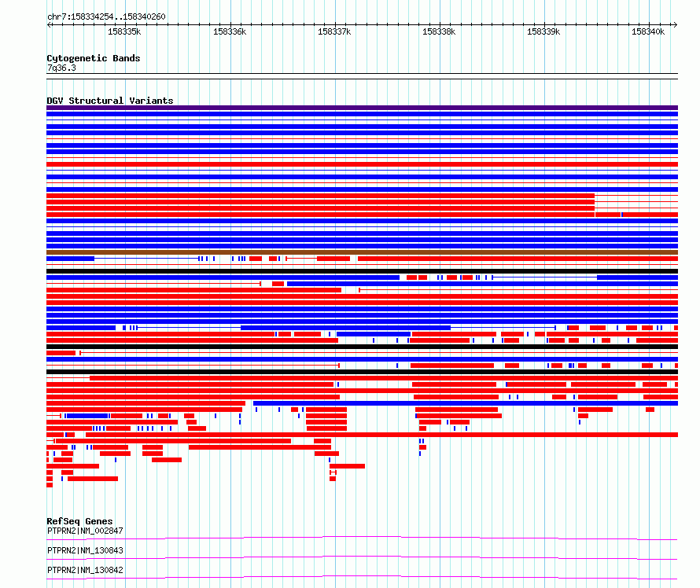This screenshot has height=588, width=700.
Task: Open the DGV Structural Variants track title
Action: pyautogui.click(x=110, y=101)
